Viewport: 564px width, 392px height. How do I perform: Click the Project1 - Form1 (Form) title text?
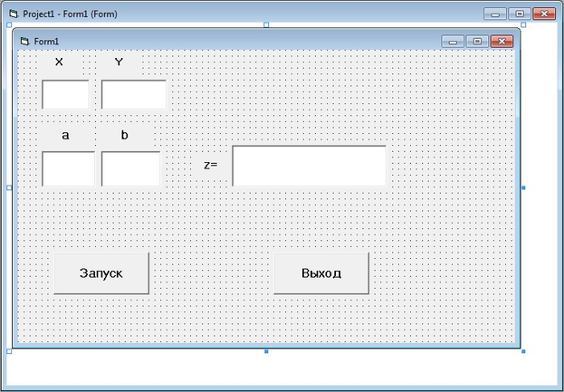70,14
